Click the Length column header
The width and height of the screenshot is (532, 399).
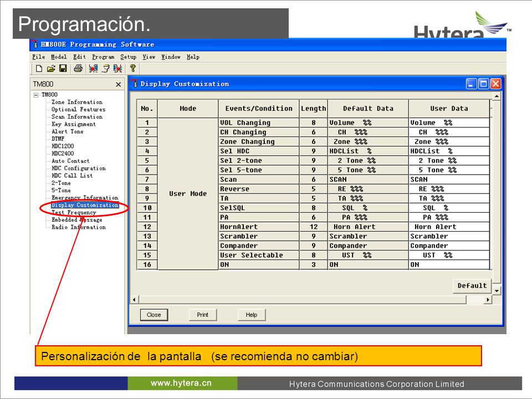[x=314, y=109]
